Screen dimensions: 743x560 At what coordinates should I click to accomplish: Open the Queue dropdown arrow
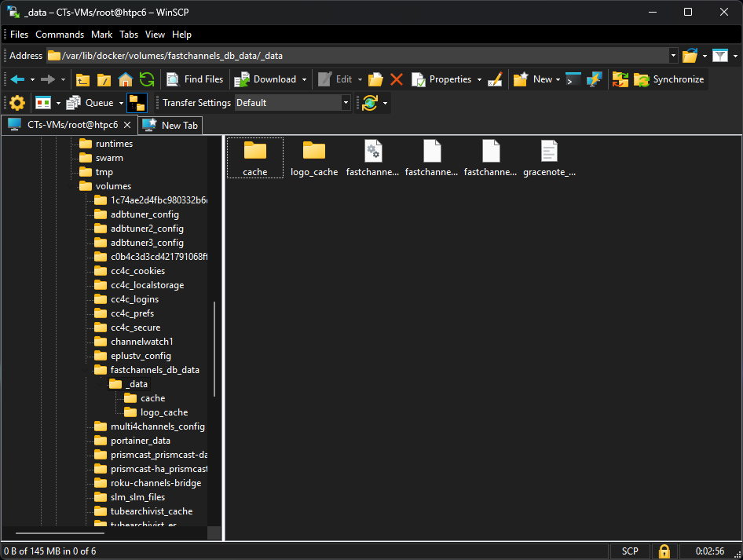[121, 103]
